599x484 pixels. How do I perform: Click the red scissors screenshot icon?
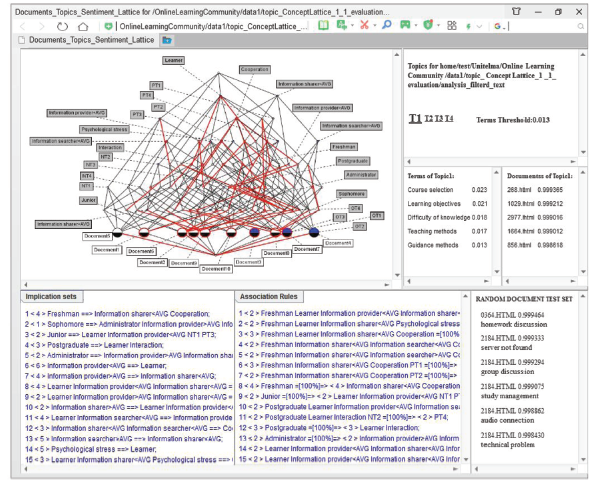(364, 25)
